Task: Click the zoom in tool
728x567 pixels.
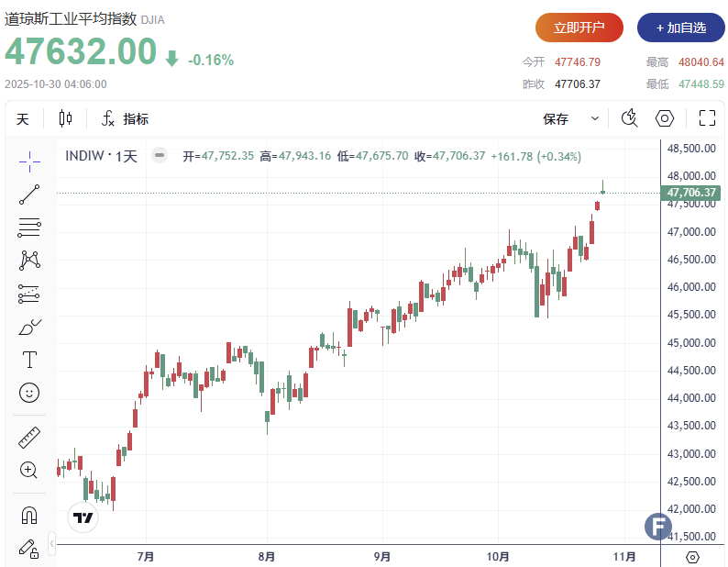Action: click(x=29, y=471)
